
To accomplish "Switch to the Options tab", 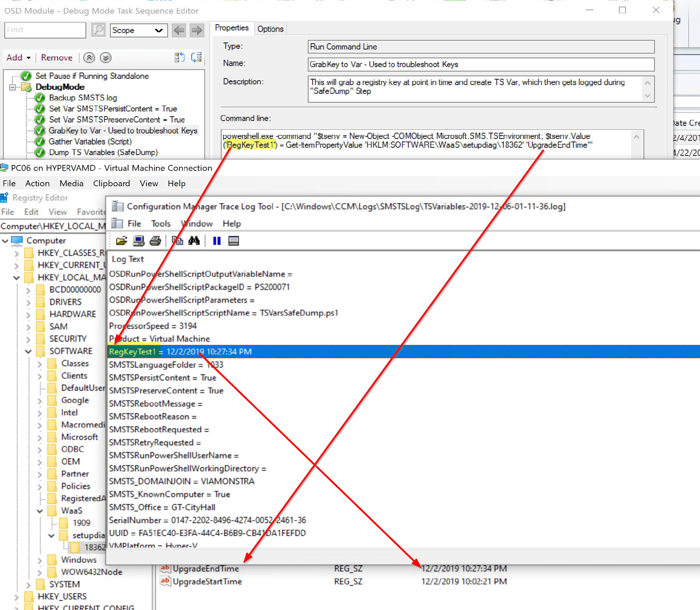I will click(270, 29).
